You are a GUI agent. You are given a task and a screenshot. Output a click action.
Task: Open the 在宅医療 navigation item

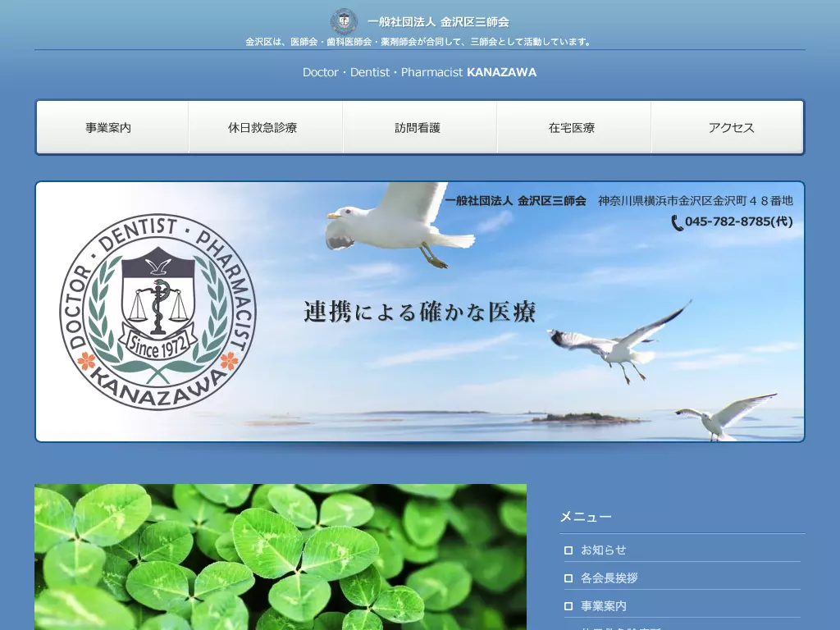[574, 127]
